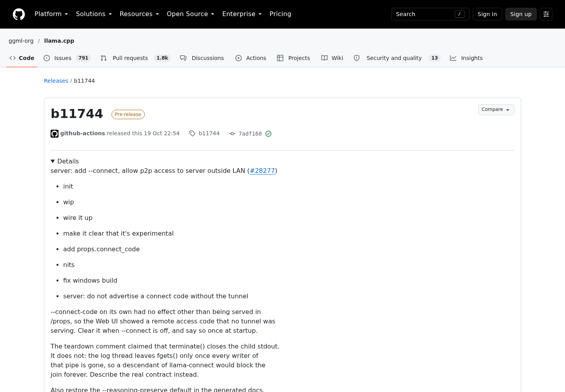This screenshot has height=392, width=565.
Task: Open the Pricing page
Action: (x=280, y=14)
